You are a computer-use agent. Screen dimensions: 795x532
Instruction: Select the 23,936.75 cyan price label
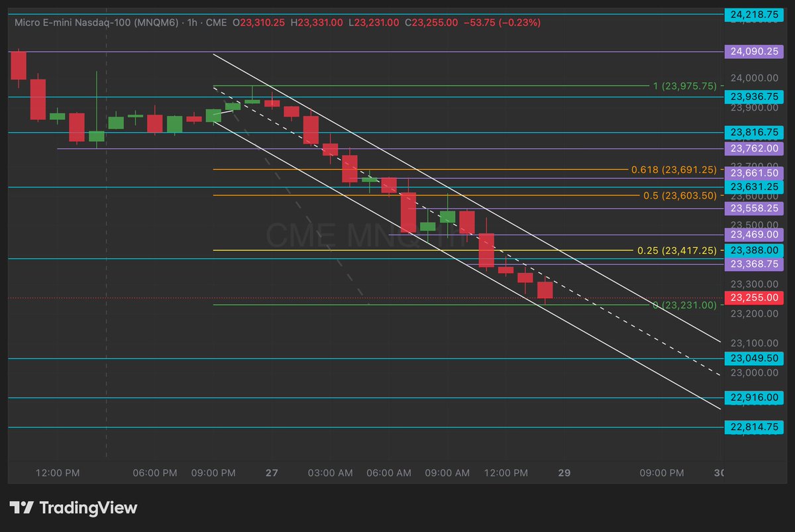pyautogui.click(x=754, y=97)
